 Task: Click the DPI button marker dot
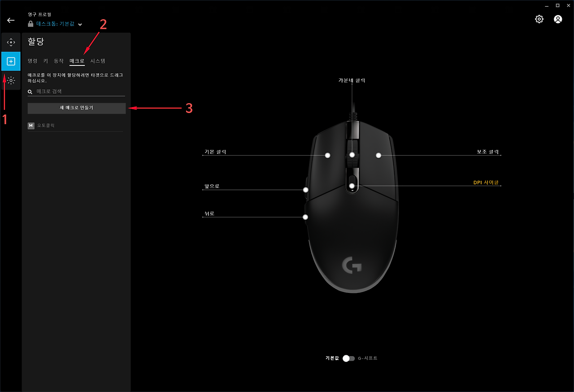352,186
